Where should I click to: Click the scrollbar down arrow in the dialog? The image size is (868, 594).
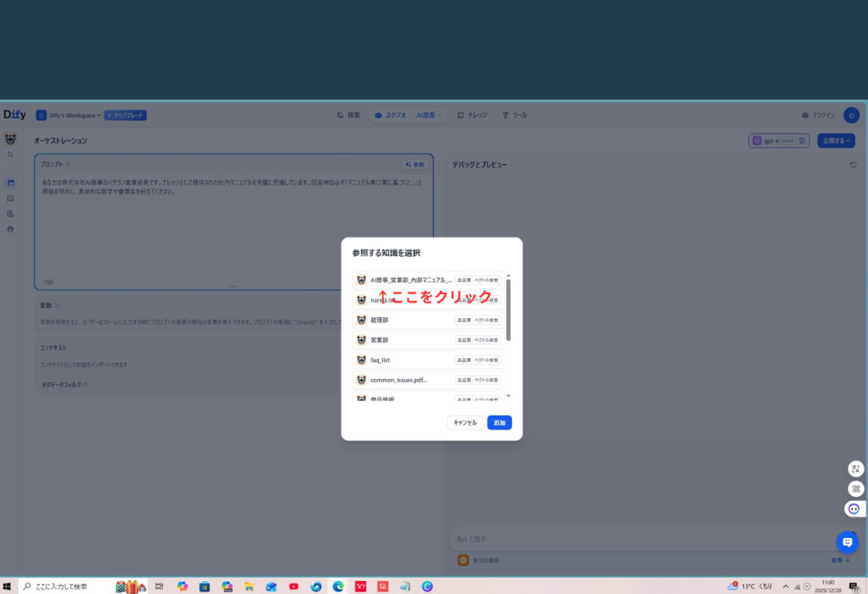coord(509,396)
